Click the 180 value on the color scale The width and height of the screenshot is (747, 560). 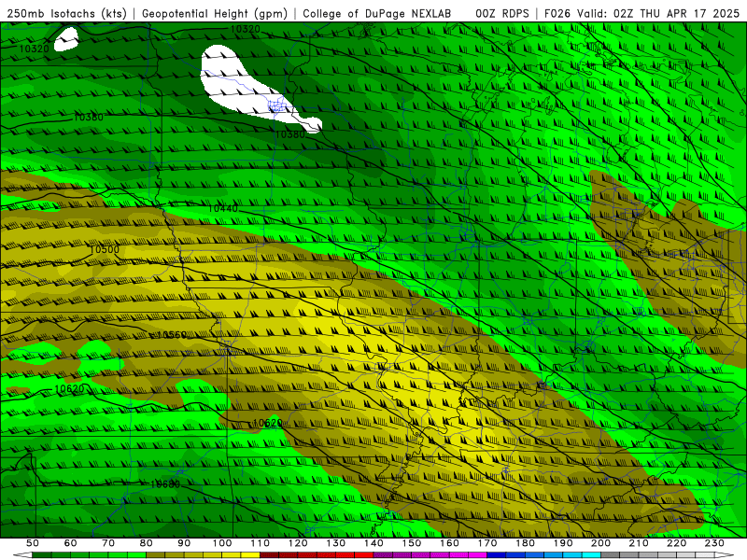point(526,543)
